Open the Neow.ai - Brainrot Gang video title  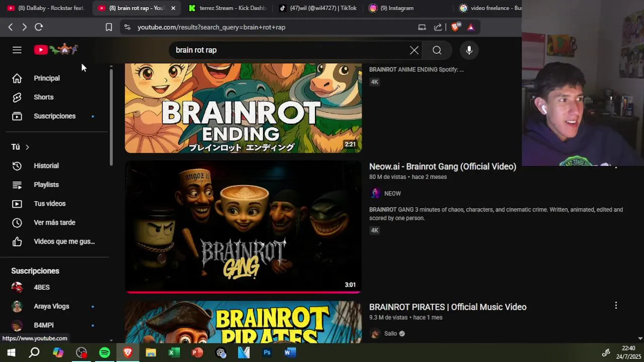[443, 166]
